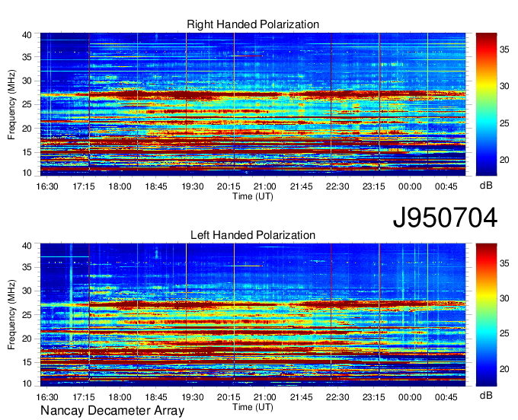This screenshot has height=420, width=518.
Task: Click the 17:15 time tick on bottom plot
Action: coord(84,397)
